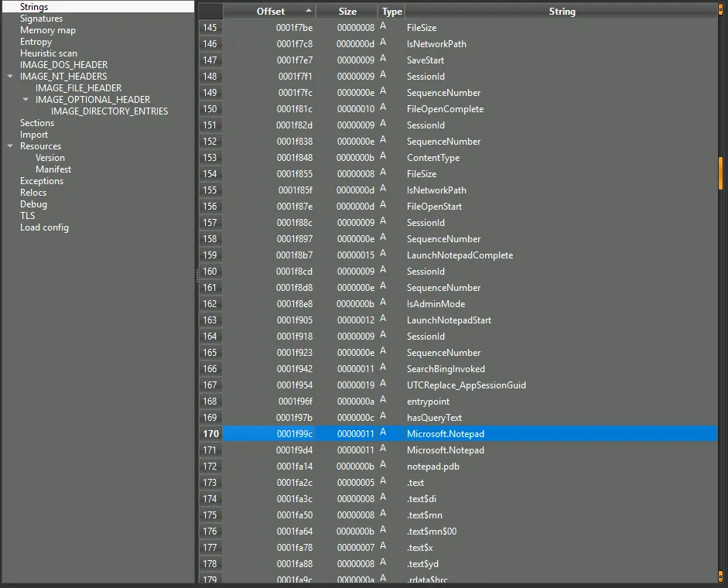Select the .text$mn$00 string
The image size is (728, 588).
432,532
